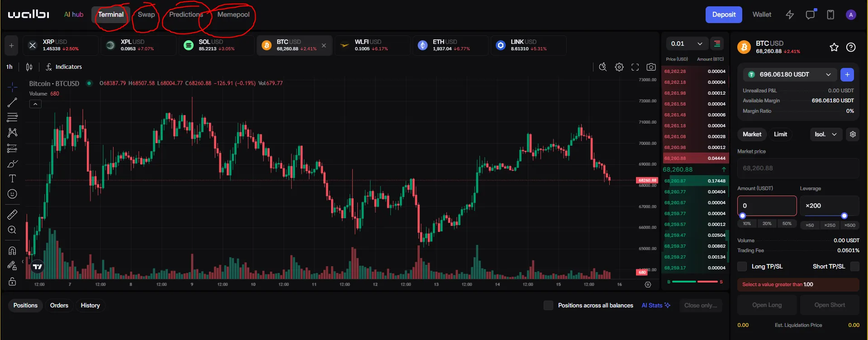Click the amount percentage slider handle

(x=742, y=215)
